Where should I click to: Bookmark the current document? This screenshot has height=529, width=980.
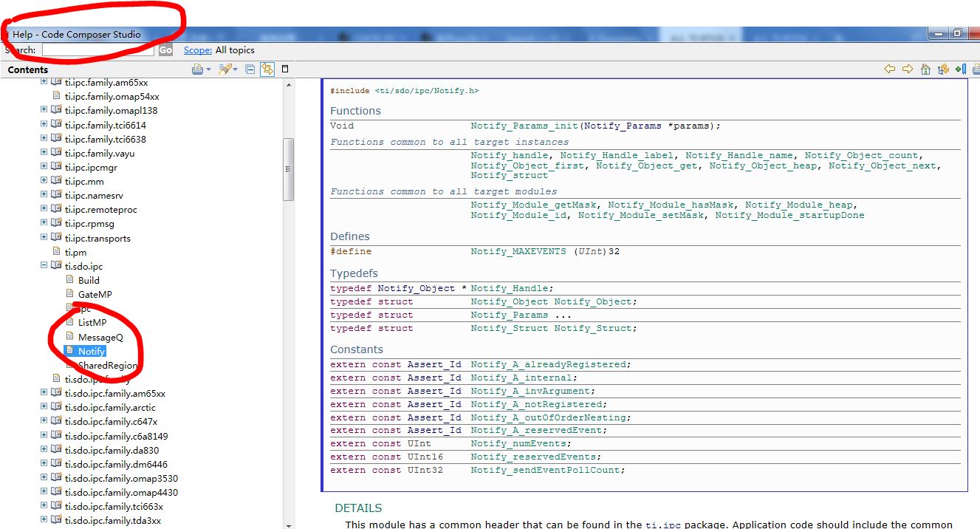[x=960, y=69]
